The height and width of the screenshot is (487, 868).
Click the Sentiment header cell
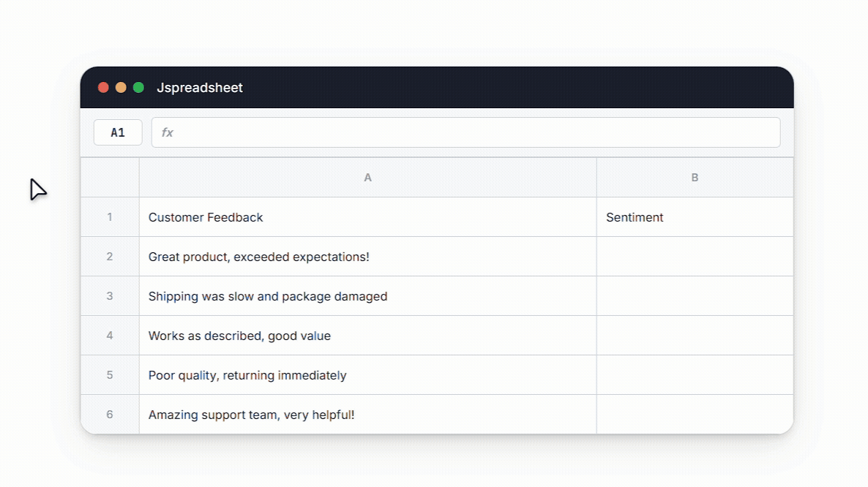pos(695,217)
